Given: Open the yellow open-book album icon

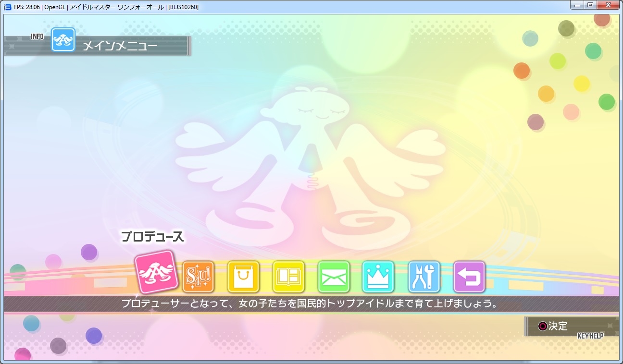Looking at the screenshot, I should click(288, 277).
